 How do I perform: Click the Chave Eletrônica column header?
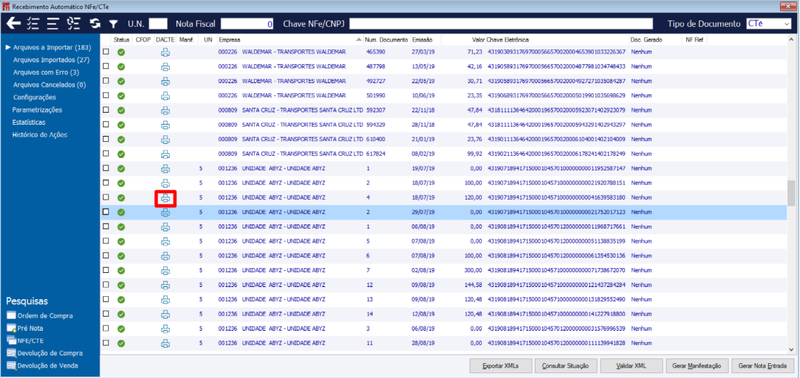(508, 40)
